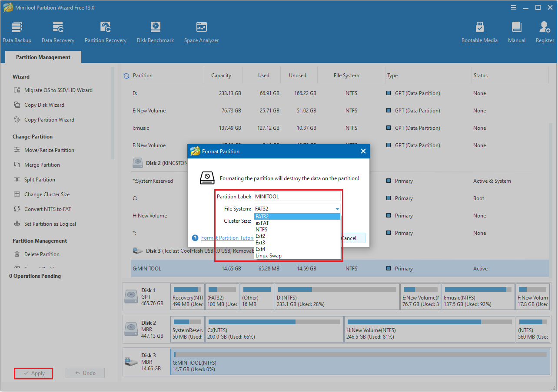This screenshot has height=392, width=558.
Task: Refresh the partition list
Action: coord(126,75)
